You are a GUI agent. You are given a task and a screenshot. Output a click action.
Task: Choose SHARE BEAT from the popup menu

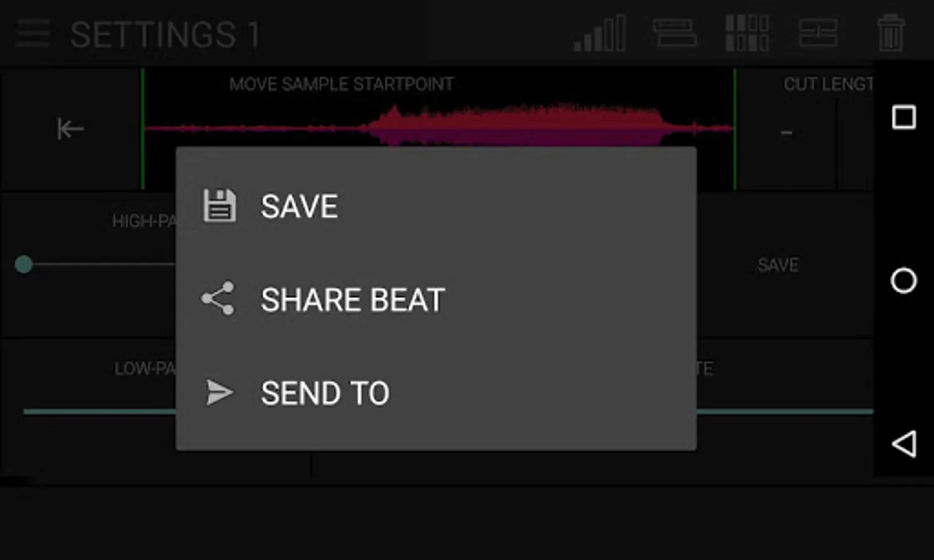click(436, 299)
